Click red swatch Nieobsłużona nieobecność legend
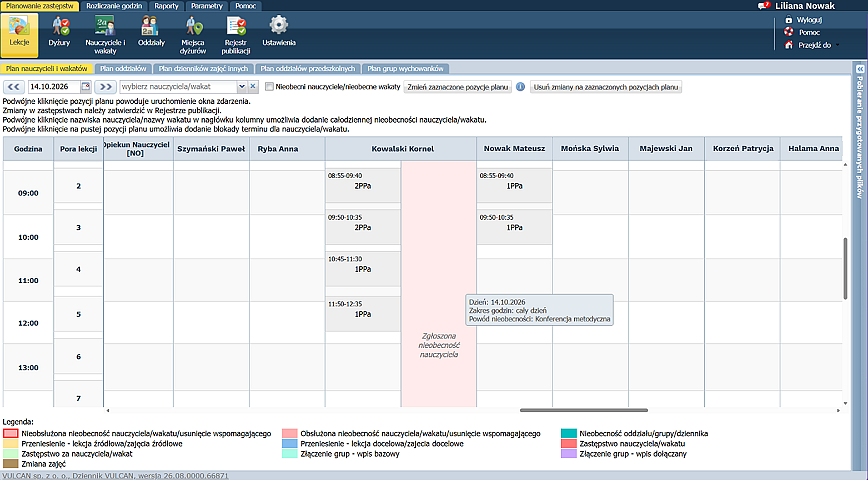The image size is (868, 480). 11,433
